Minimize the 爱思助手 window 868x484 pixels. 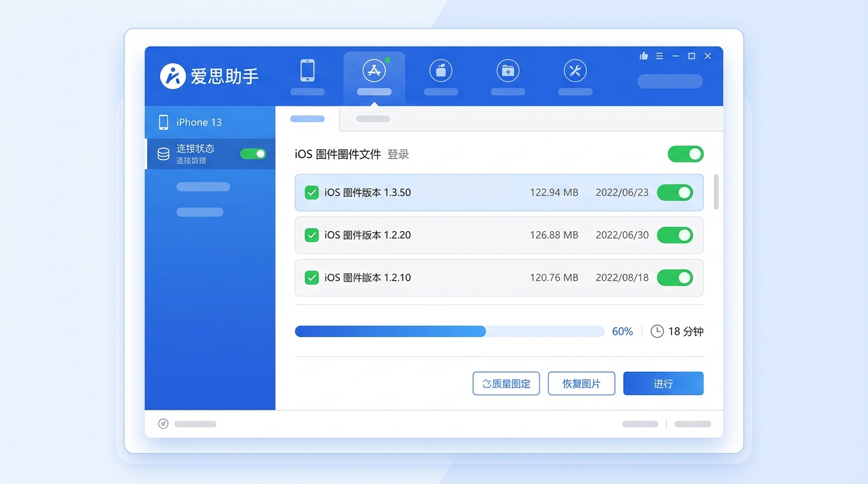pos(676,56)
